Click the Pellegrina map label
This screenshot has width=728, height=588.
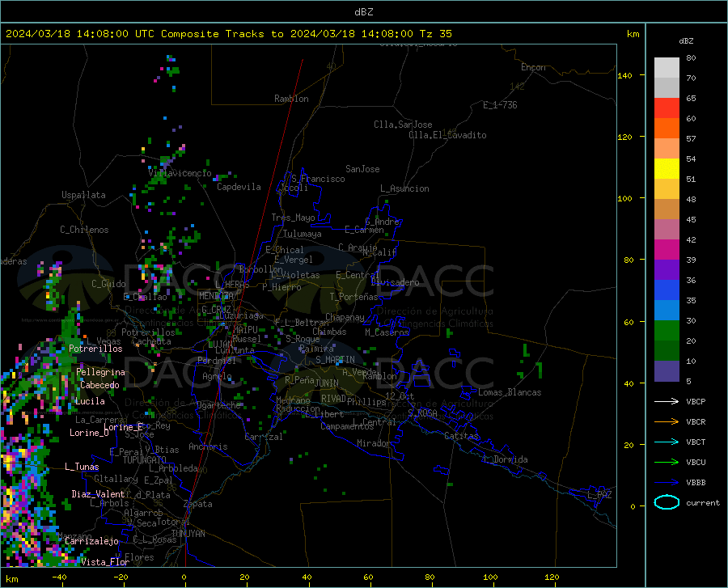click(101, 372)
